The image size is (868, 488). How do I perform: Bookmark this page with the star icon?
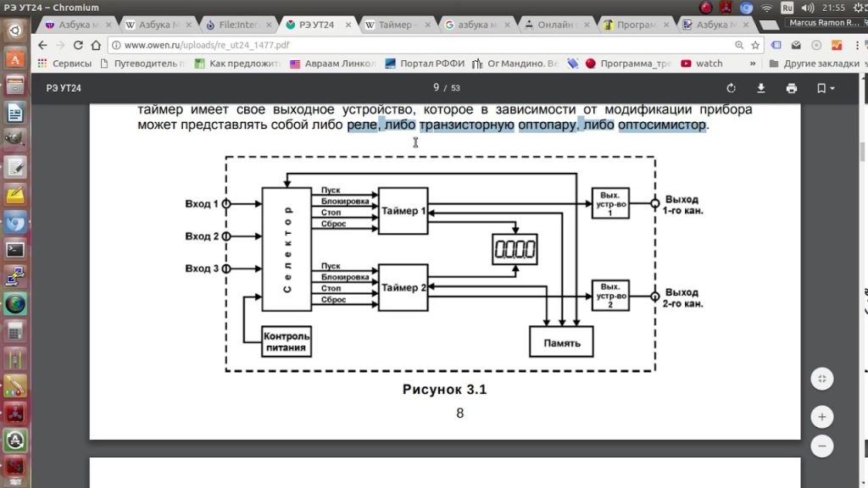coord(755,46)
